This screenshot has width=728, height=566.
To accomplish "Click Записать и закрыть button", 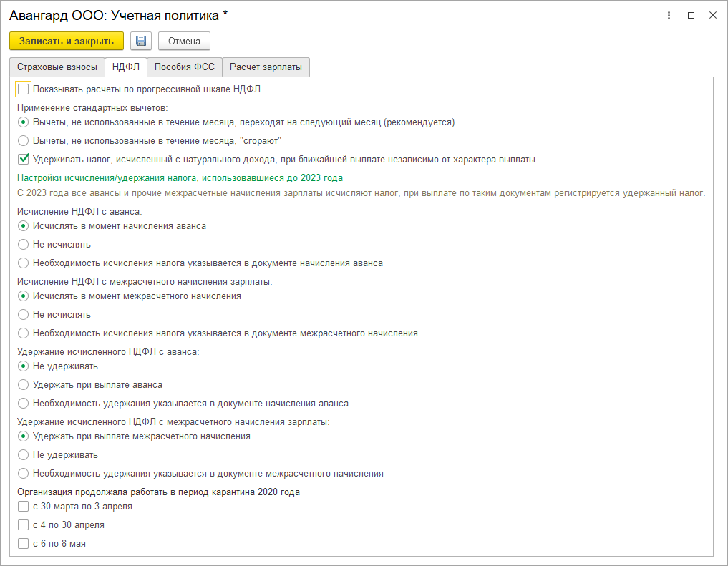I will tap(67, 41).
